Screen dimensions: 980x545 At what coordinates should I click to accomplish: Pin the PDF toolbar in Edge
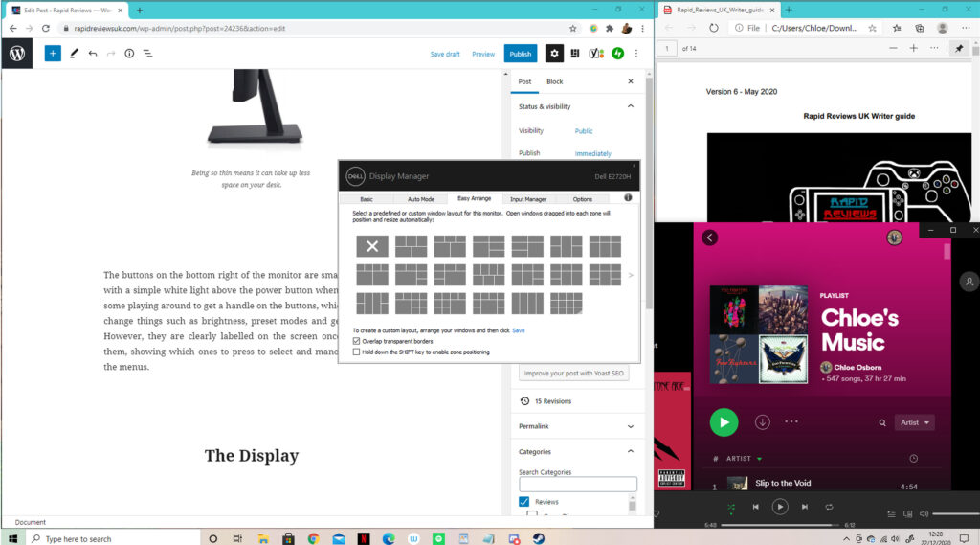pos(959,48)
